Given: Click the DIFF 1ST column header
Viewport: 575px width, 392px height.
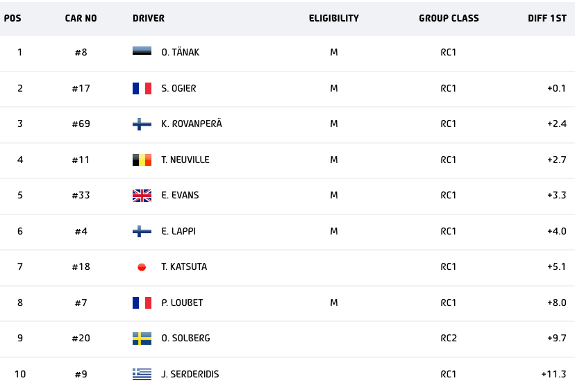Looking at the screenshot, I should (547, 19).
